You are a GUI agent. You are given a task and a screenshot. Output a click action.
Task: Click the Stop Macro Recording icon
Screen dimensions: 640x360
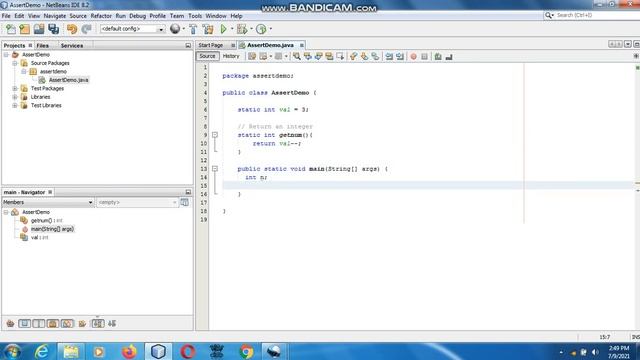coord(424,57)
